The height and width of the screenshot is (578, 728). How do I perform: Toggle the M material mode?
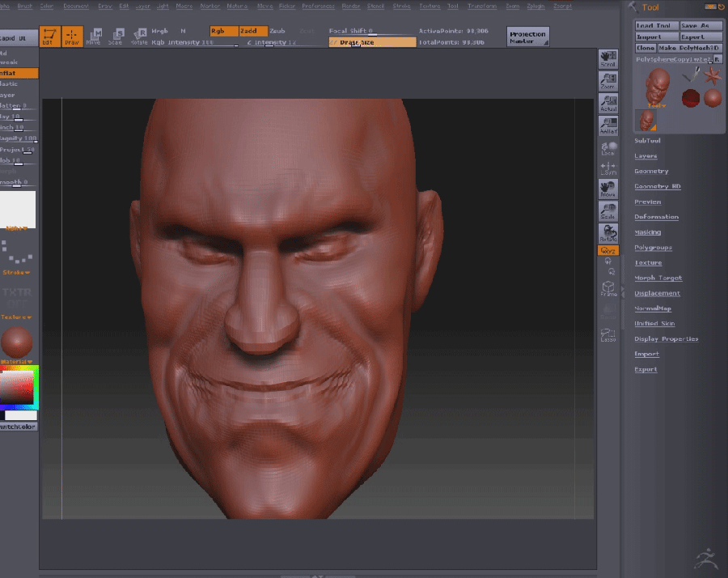coord(184,31)
